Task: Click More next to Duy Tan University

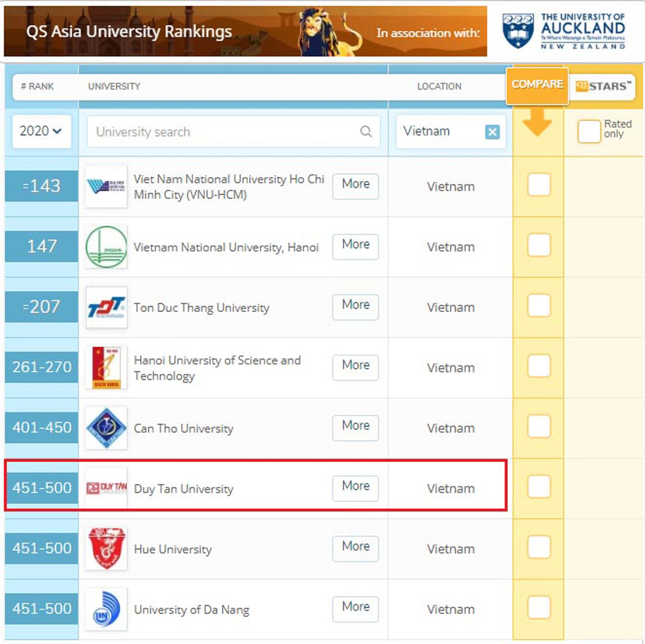Action: (x=355, y=488)
